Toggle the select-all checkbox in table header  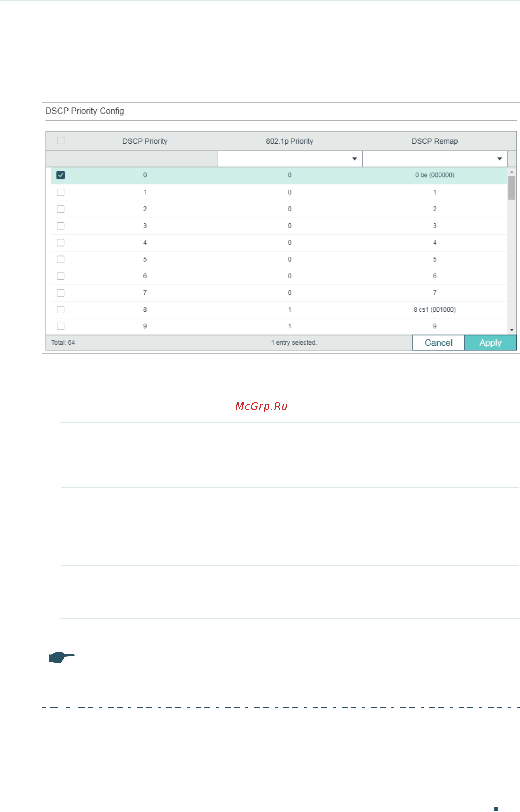(x=60, y=141)
